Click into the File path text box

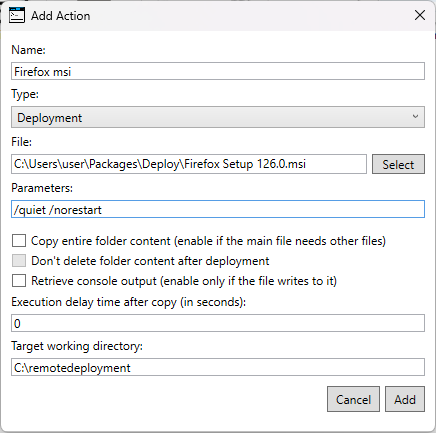[x=189, y=164]
